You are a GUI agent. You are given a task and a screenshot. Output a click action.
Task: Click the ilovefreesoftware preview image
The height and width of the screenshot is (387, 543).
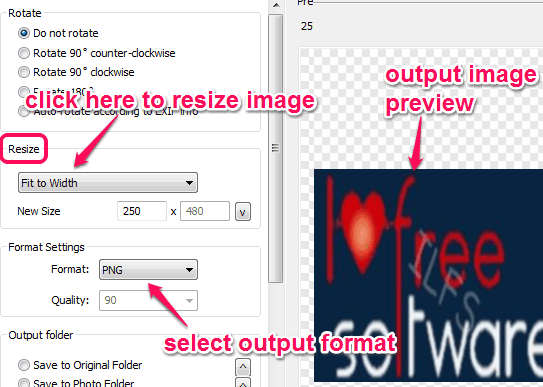point(428,275)
